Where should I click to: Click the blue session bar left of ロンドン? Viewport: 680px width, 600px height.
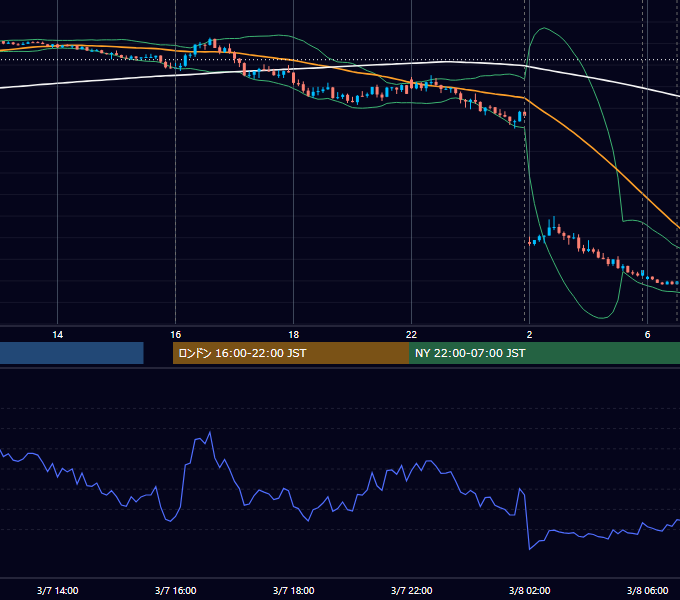tap(72, 353)
